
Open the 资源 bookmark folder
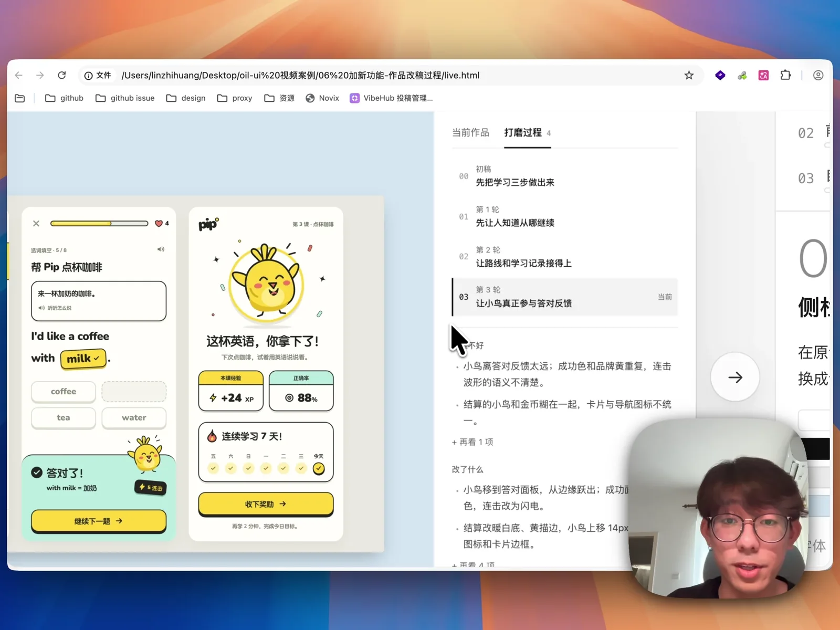point(279,98)
